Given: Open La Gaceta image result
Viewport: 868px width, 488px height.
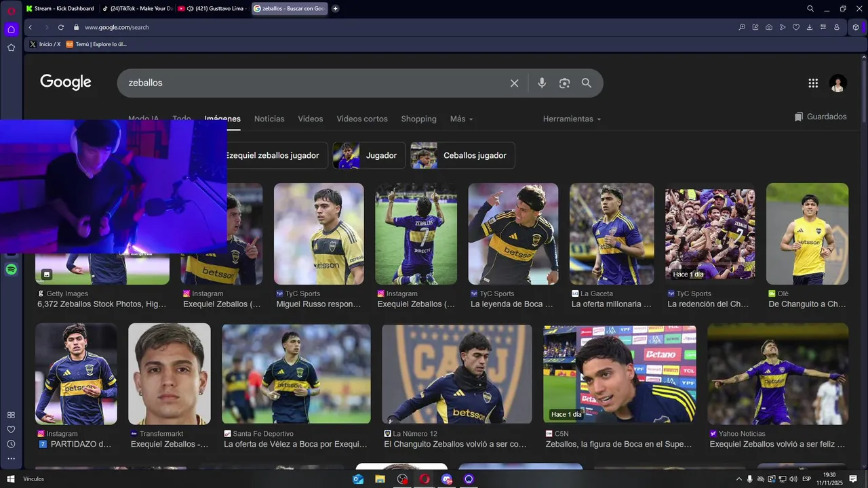Looking at the screenshot, I should (612, 234).
